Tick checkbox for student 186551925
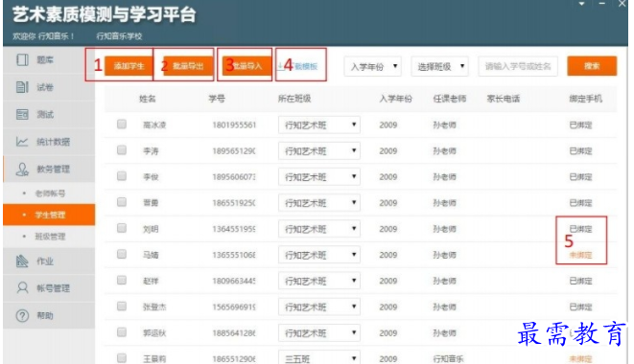634x364 pixels. coord(122,202)
